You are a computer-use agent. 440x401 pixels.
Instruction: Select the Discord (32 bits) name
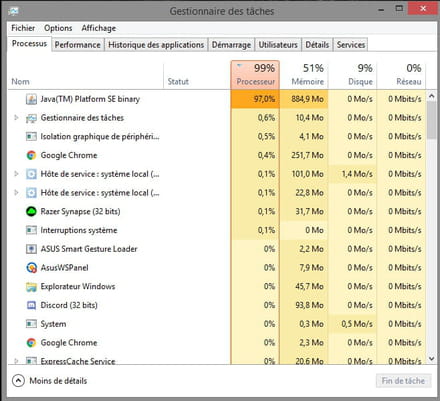pyautogui.click(x=69, y=305)
